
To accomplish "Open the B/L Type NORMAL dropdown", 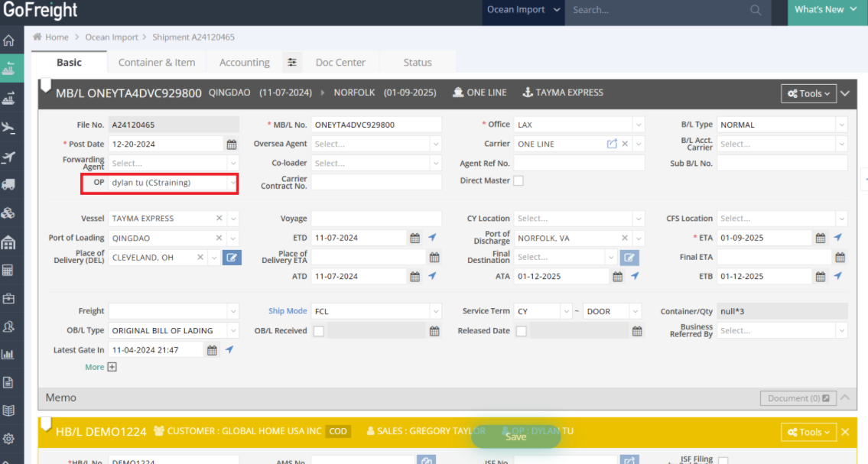I will [841, 125].
